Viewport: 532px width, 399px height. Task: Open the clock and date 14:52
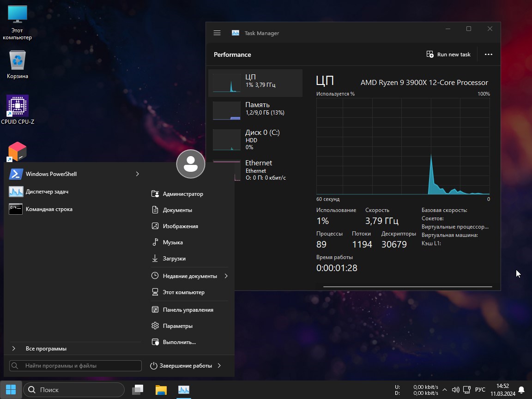[x=503, y=390]
